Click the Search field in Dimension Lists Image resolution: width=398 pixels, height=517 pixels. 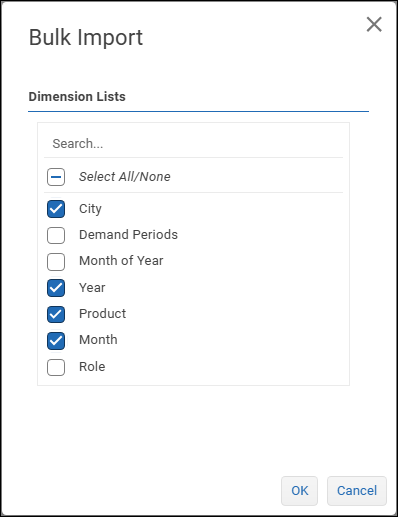(193, 144)
